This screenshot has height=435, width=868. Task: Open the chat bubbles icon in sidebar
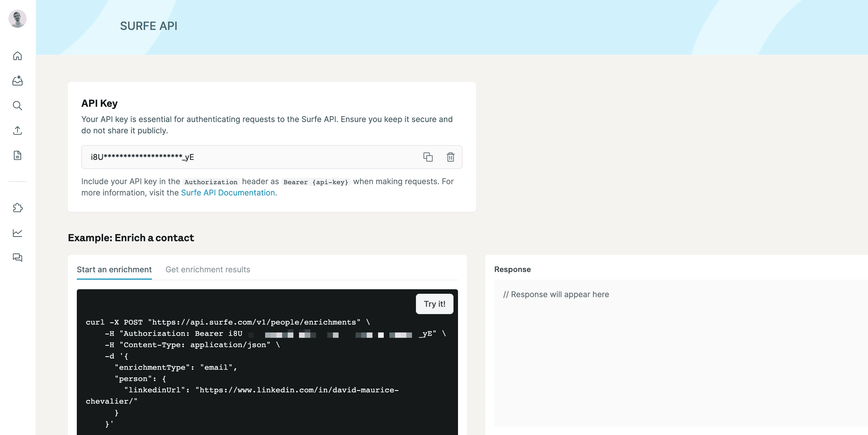click(18, 258)
